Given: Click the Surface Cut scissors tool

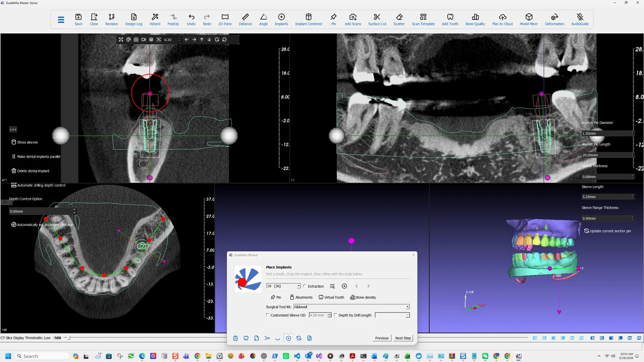Looking at the screenshot, I should [377, 19].
